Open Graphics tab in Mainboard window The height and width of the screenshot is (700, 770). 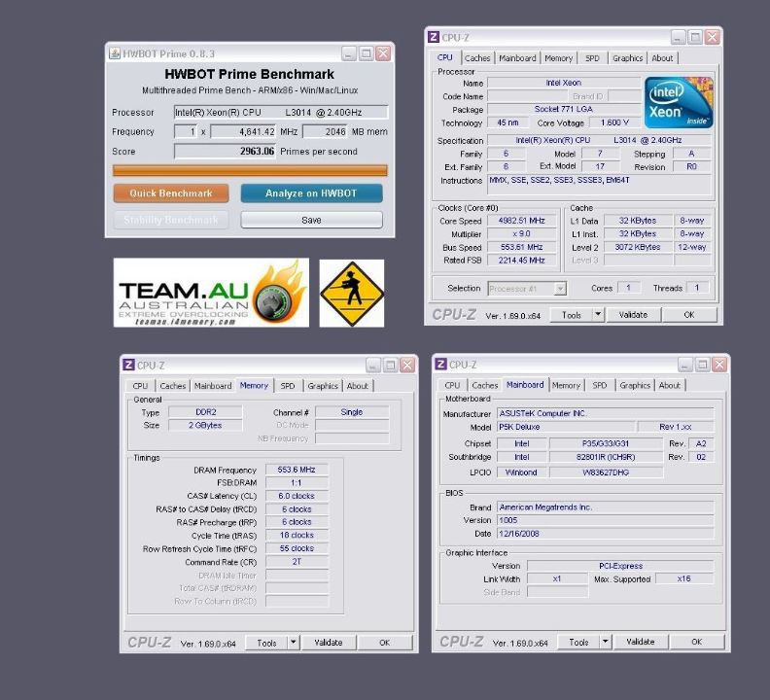(635, 385)
